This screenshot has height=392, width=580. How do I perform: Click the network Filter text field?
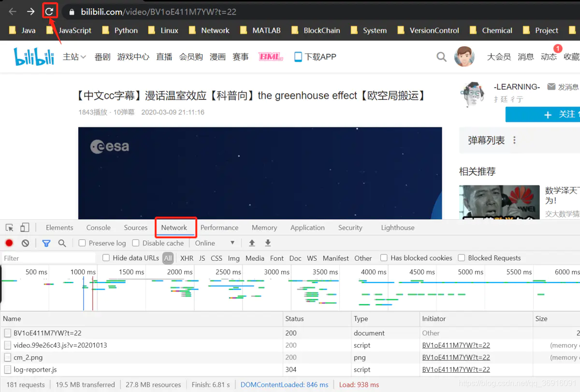(48, 258)
